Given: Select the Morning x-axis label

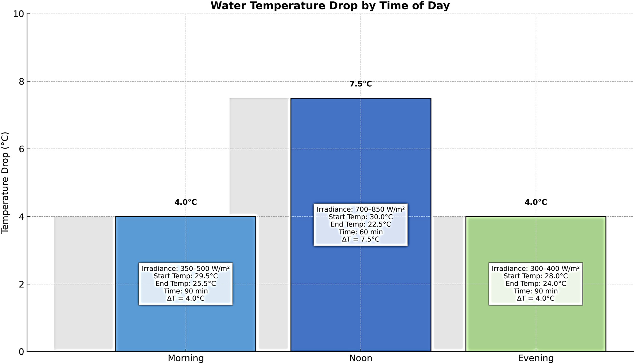Looking at the screenshot, I should point(186,358).
